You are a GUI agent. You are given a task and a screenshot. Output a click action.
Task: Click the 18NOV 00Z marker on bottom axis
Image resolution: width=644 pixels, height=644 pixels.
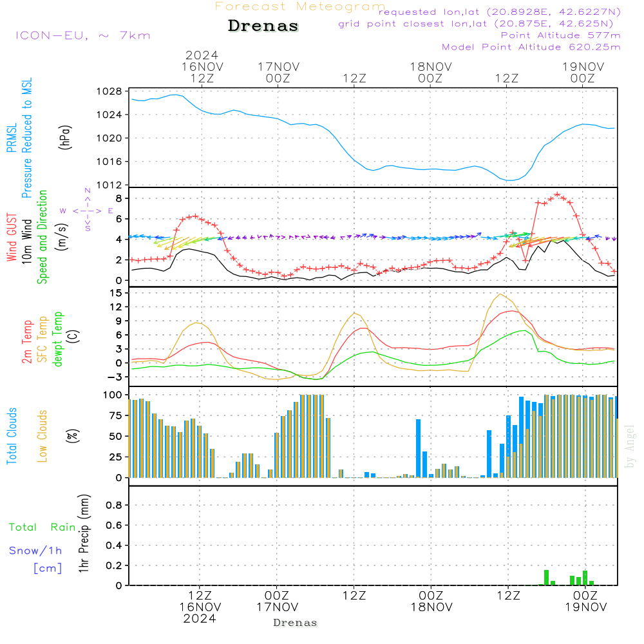[431, 601]
